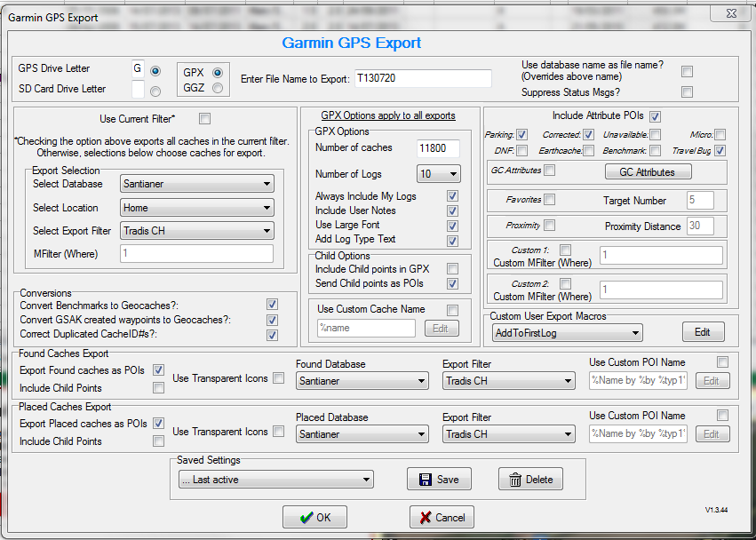Open the Saved Settings dropdown
The height and width of the screenshot is (540, 756).
point(276,480)
